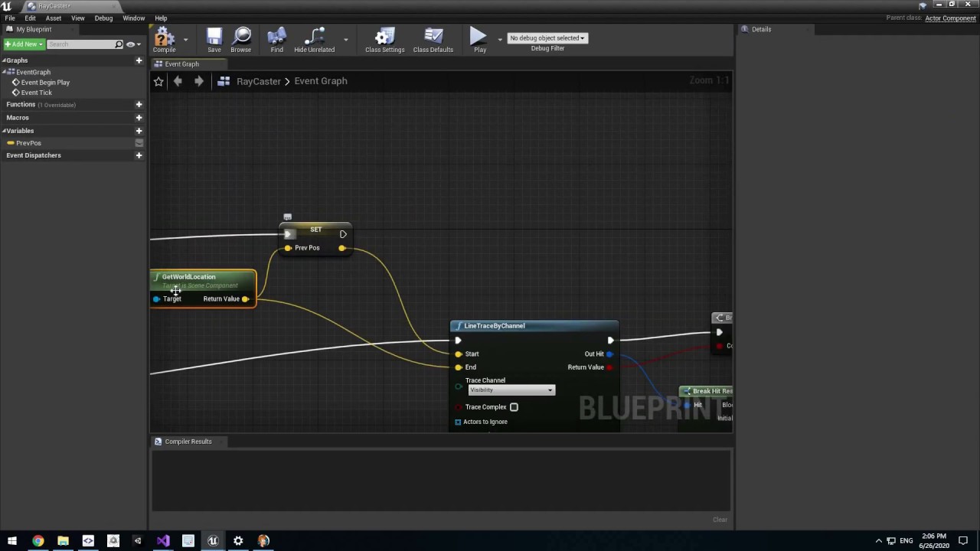980x551 pixels.
Task: Open the compile options dropdown arrow
Action: [185, 39]
